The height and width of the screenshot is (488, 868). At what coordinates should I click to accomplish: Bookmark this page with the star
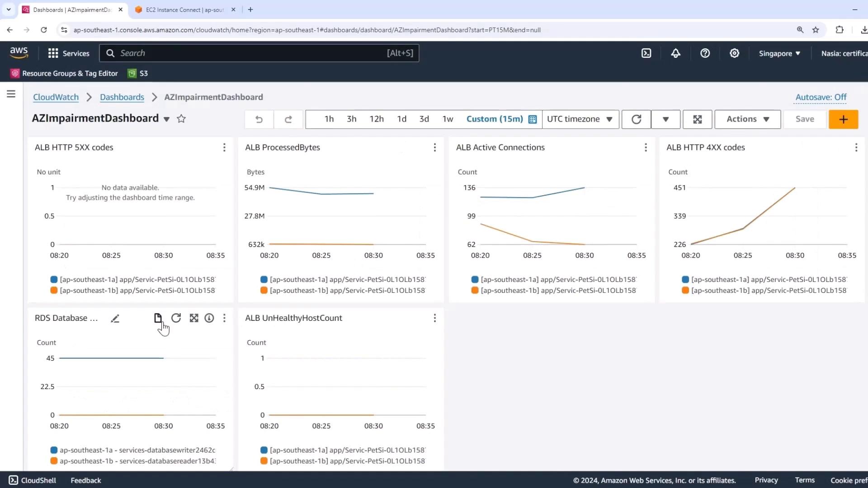816,30
